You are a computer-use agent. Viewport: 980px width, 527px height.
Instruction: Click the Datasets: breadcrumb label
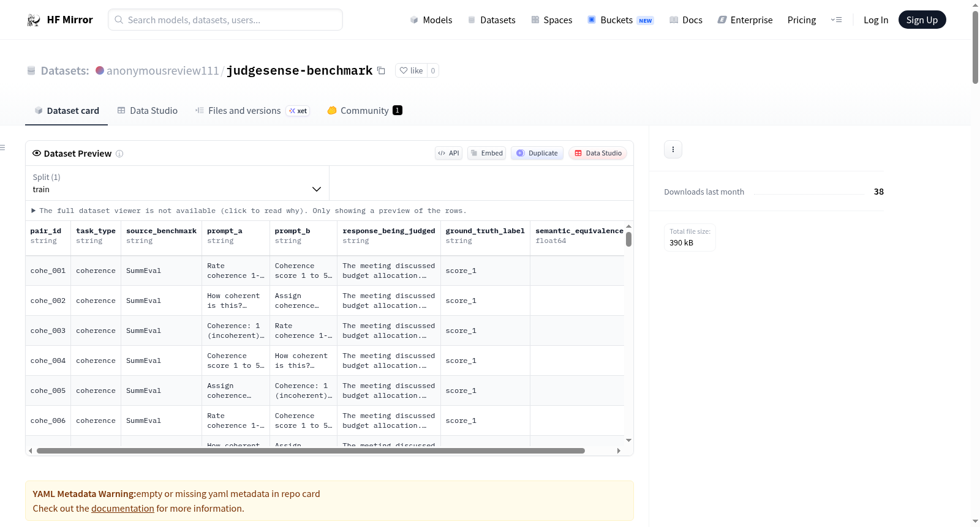coord(65,70)
